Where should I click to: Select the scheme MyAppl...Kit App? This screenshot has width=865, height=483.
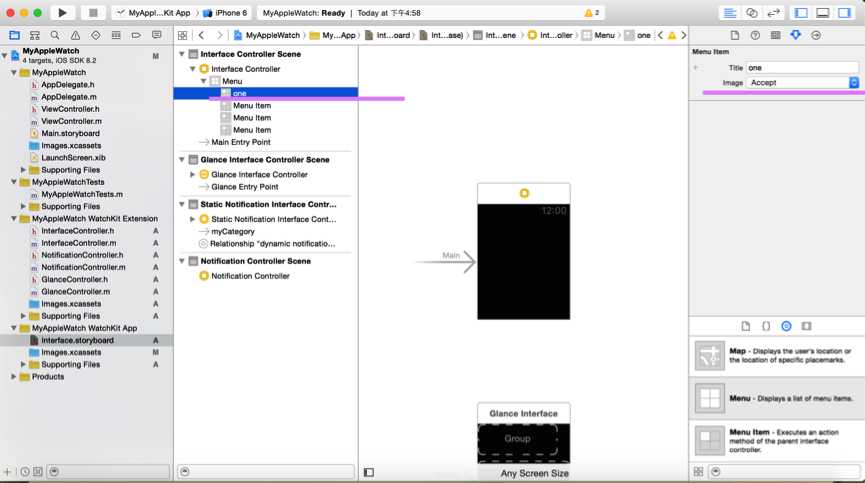[154, 13]
